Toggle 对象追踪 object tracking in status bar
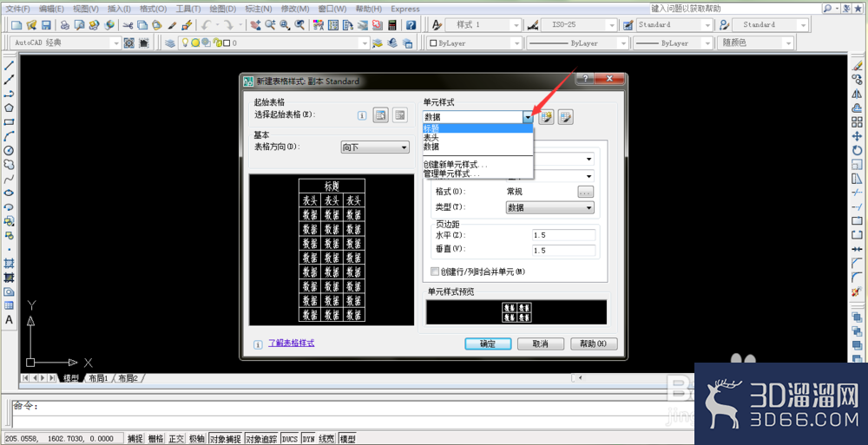Viewport: 868px width, 445px height. point(261,439)
